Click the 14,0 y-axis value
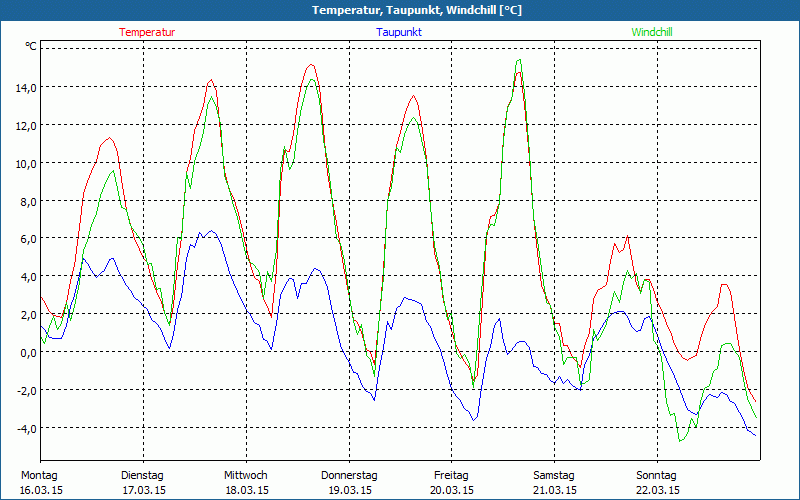Viewport: 800px width, 500px height. point(26,88)
